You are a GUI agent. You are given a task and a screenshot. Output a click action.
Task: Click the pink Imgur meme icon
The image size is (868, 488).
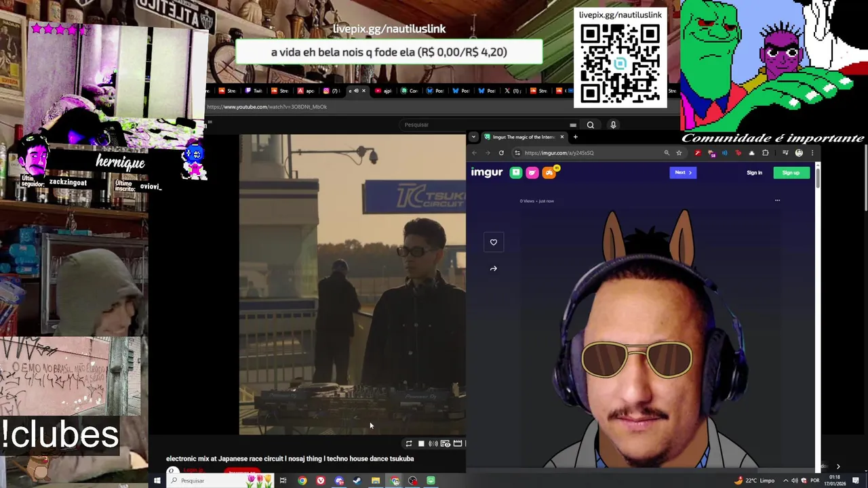pos(532,173)
